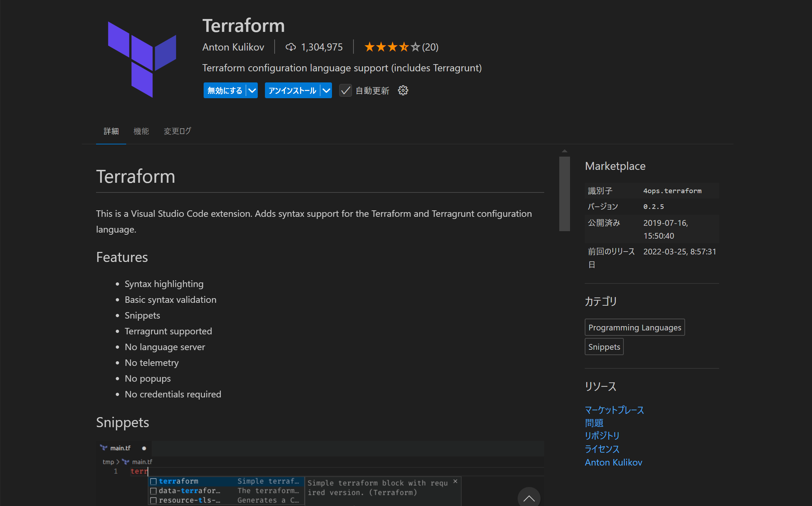Click 'No credentials required' list item
Screen dimensions: 812x506
click(x=173, y=394)
